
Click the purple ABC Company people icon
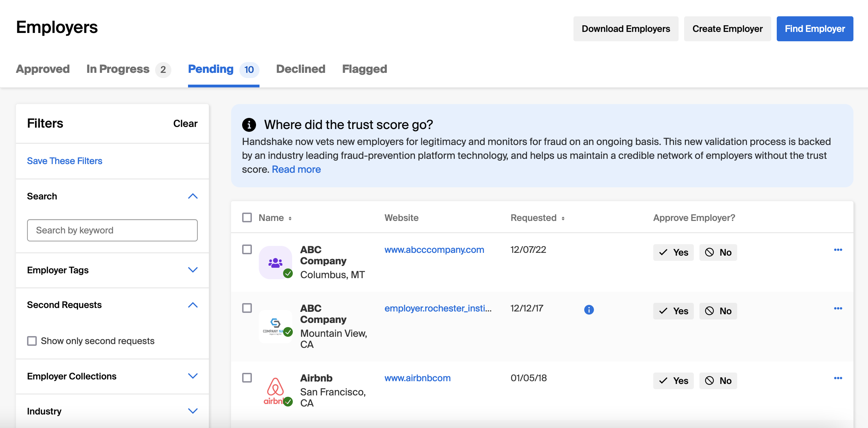click(x=275, y=263)
